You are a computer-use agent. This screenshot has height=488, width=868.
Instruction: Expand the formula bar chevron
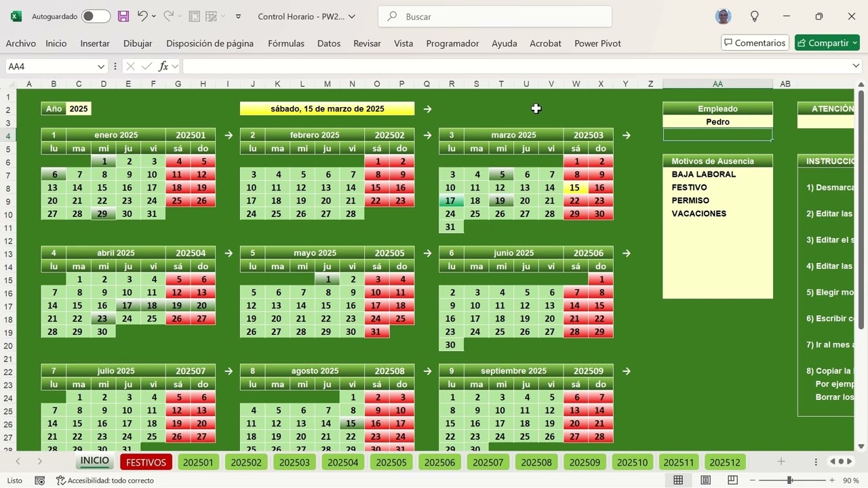[x=856, y=66]
